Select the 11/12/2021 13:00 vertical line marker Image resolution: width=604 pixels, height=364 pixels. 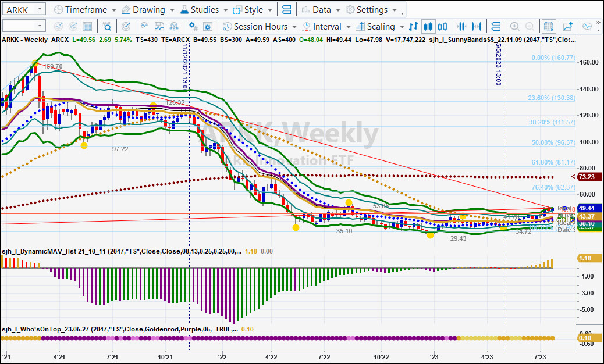(185, 66)
